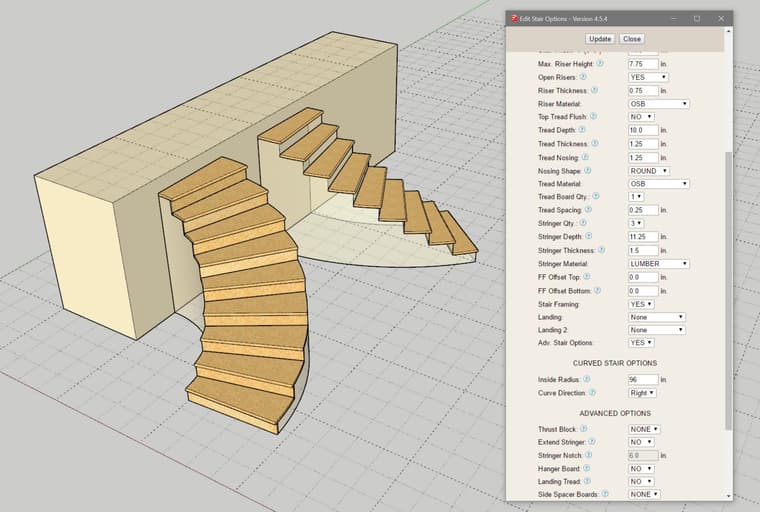Click the Inside Radius input field

coord(643,379)
